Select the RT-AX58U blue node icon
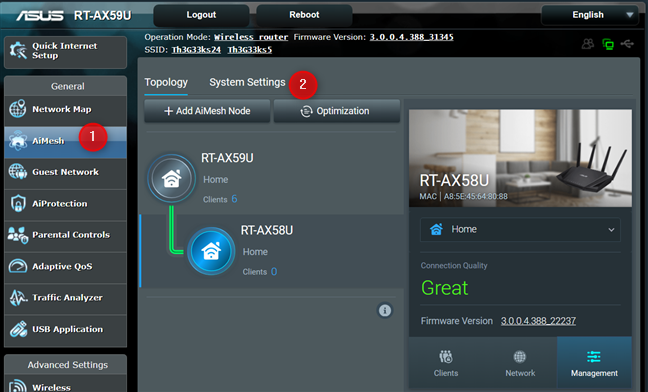 pyautogui.click(x=211, y=251)
